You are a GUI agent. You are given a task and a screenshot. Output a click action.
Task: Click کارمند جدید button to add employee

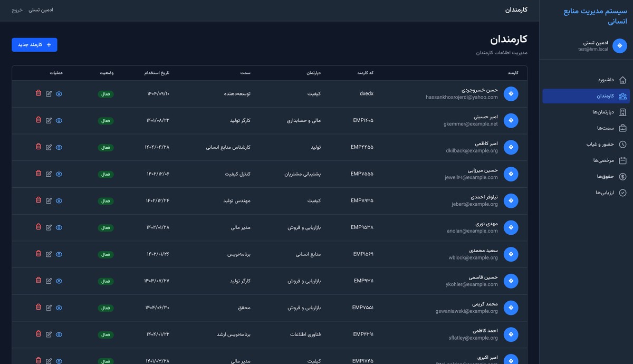(x=34, y=45)
